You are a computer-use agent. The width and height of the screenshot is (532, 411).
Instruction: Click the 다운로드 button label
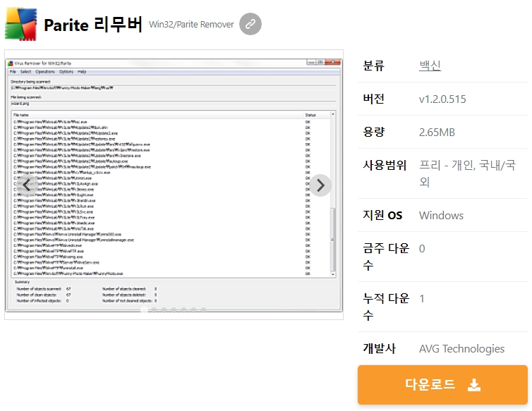pos(430,384)
